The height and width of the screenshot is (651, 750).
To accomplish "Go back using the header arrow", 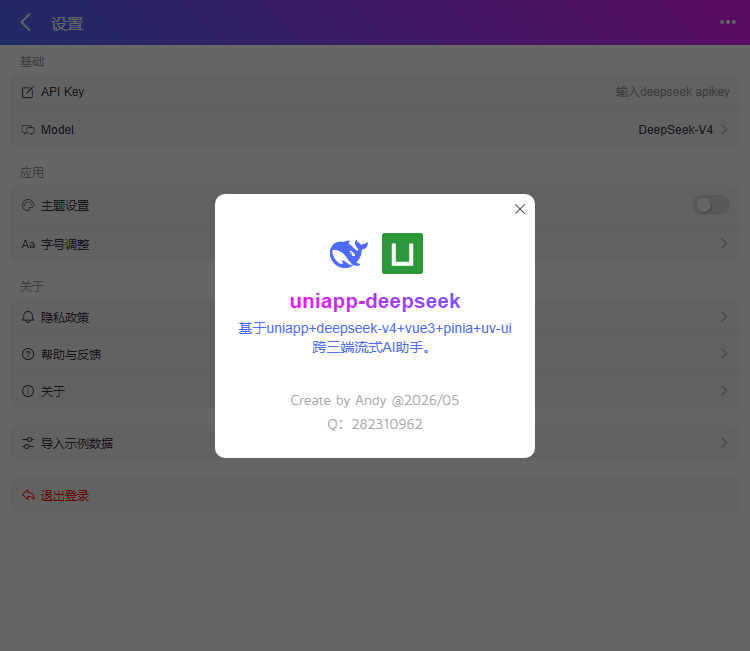I will (26, 22).
